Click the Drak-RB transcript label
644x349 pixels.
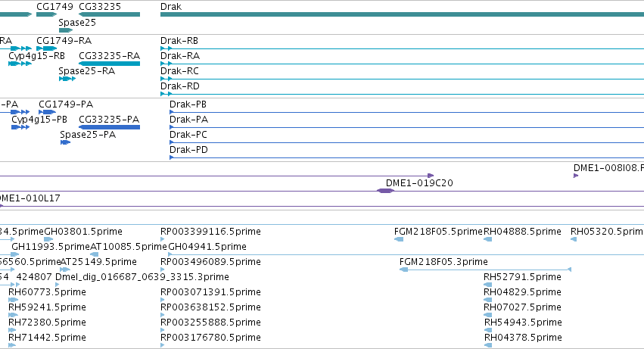[179, 41]
